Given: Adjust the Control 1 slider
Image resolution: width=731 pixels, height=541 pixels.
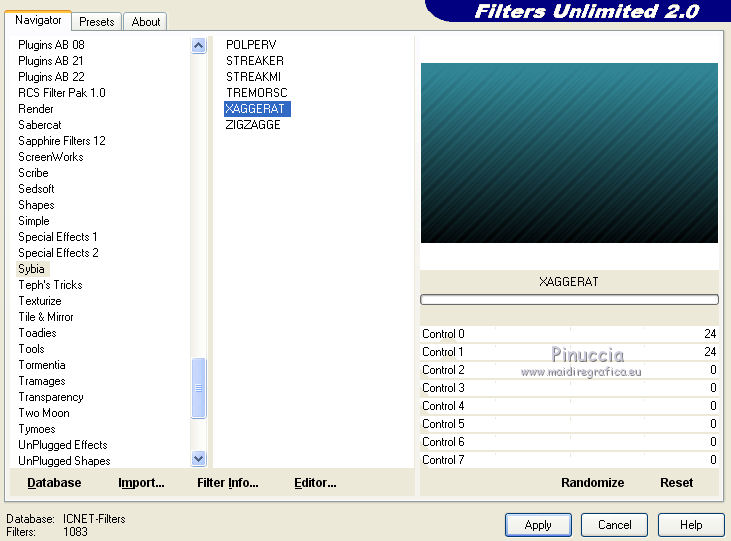Looking at the screenshot, I should click(x=569, y=352).
